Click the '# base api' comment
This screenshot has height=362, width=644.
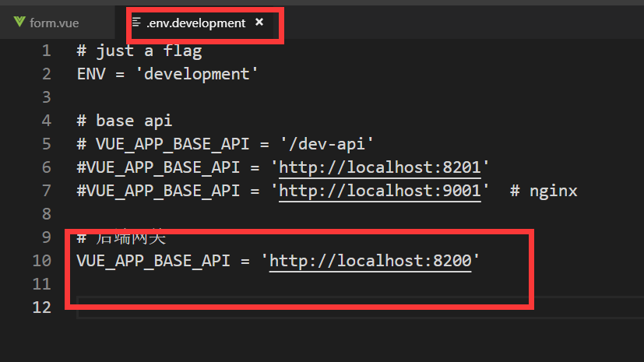(x=124, y=121)
